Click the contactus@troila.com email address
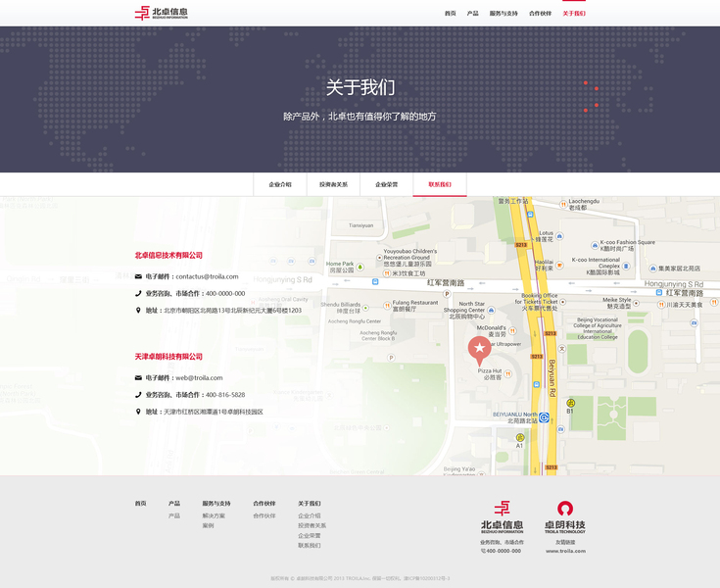The height and width of the screenshot is (588, 720). [207, 276]
